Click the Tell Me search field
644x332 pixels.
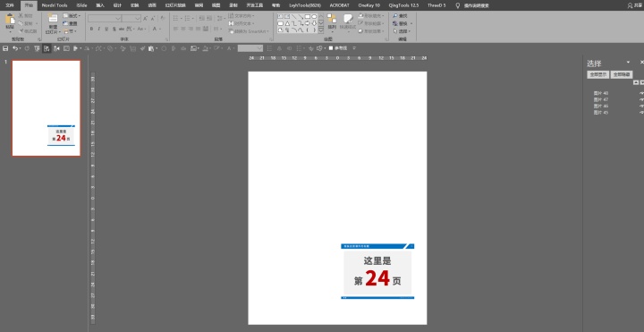coord(477,5)
